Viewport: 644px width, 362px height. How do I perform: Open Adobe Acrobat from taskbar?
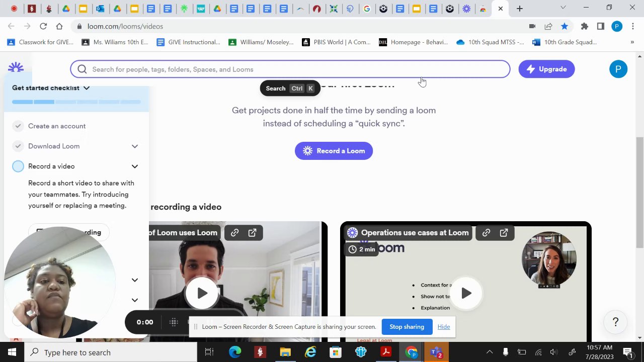pos(386,352)
